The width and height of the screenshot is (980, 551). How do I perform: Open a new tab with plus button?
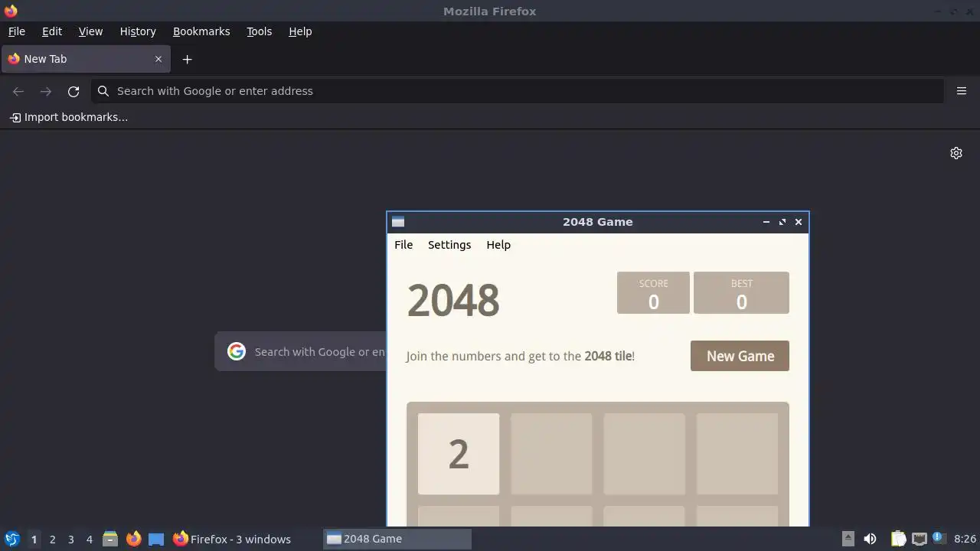coord(187,59)
